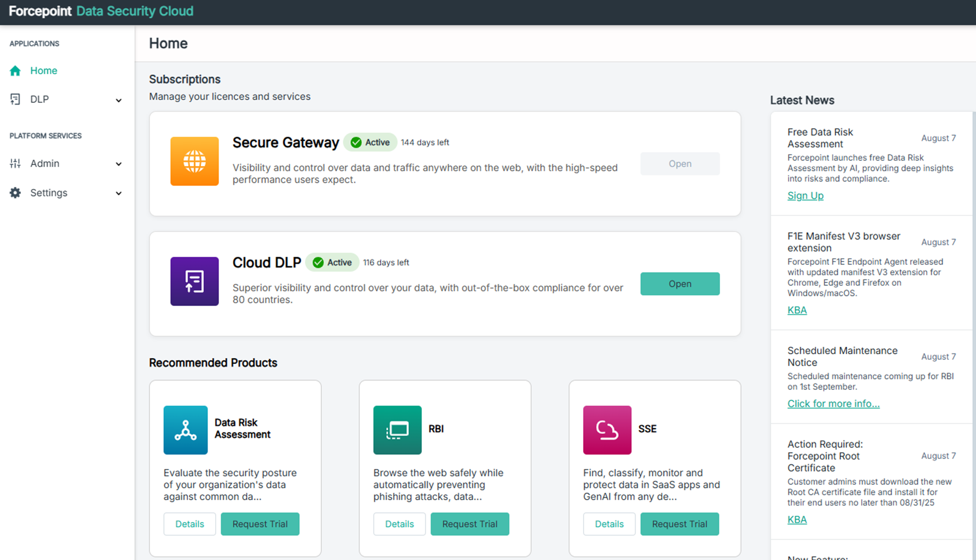Click the Data Risk Assessment icon
This screenshot has width=976, height=560.
click(185, 430)
